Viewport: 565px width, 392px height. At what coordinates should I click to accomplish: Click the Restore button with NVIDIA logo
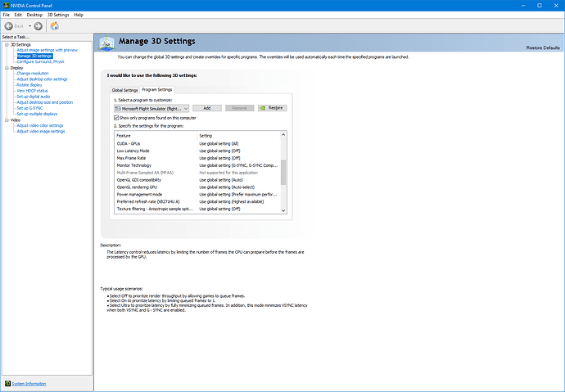[x=273, y=108]
